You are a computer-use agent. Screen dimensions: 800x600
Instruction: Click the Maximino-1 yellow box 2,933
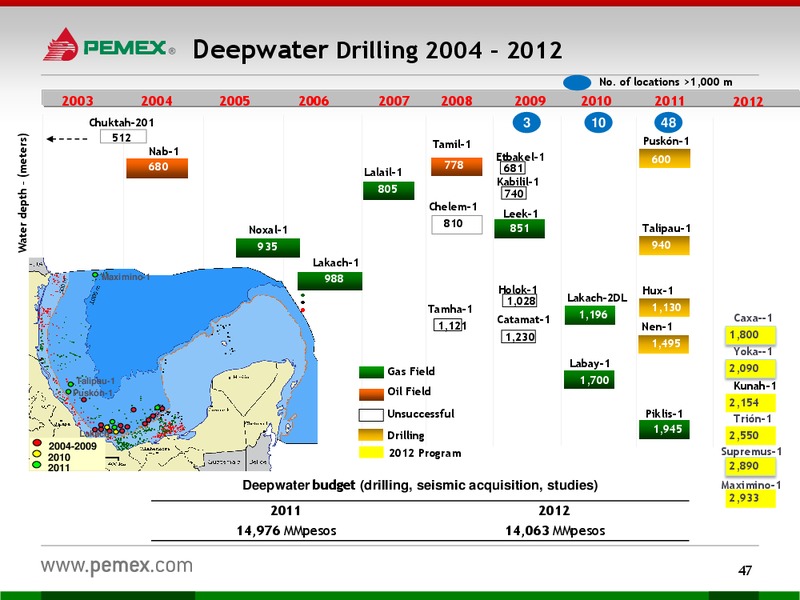[x=750, y=498]
